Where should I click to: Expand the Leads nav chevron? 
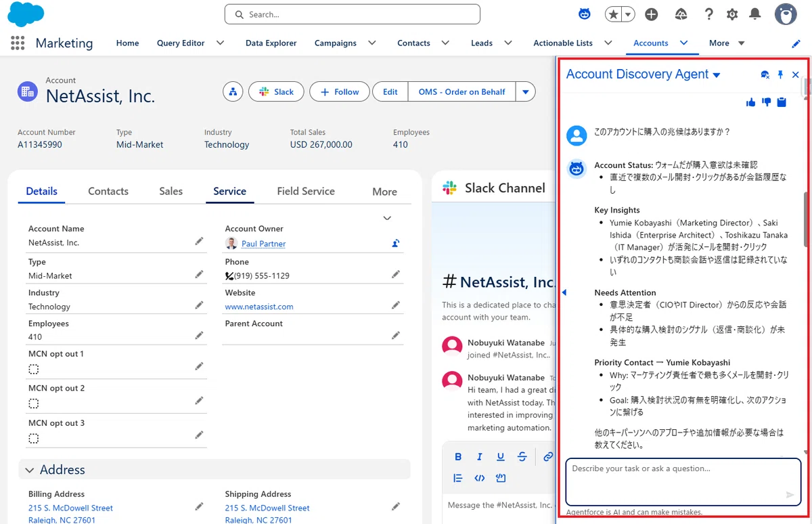click(508, 43)
